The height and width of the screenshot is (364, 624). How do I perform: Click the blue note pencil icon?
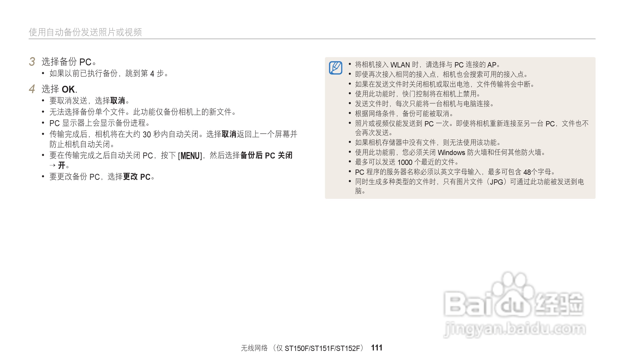click(x=336, y=68)
